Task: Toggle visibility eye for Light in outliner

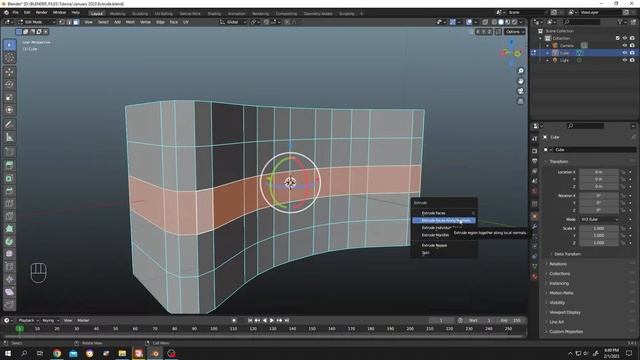Action: (624, 60)
